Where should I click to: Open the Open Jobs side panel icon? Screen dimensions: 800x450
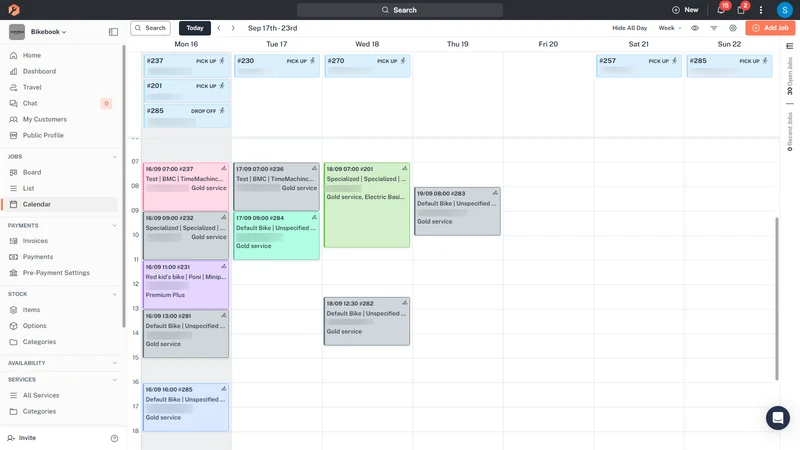point(790,46)
